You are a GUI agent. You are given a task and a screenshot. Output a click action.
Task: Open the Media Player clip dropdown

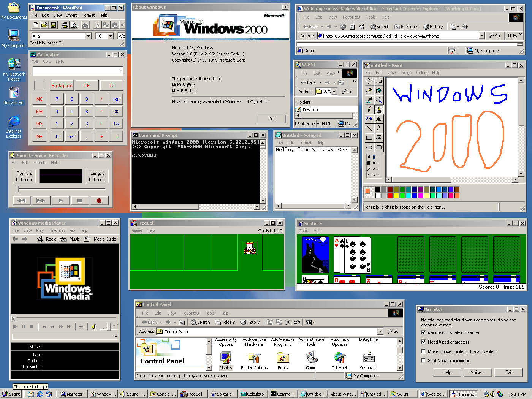[116, 337]
